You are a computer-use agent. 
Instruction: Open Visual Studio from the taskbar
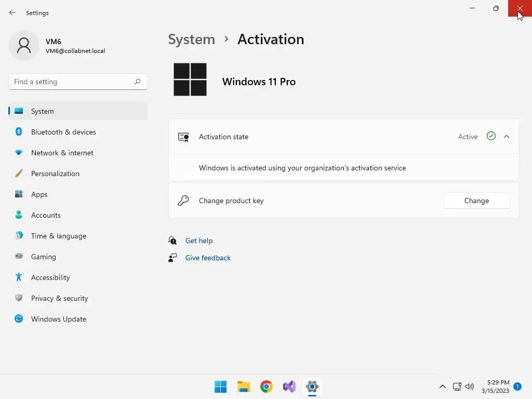coord(289,387)
